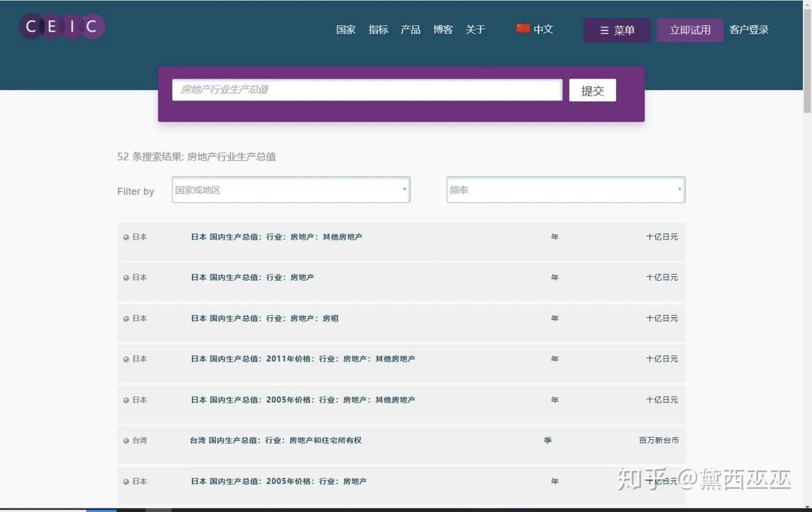Image resolution: width=812 pixels, height=512 pixels.
Task: Open the 国家 navigation menu
Action: pyautogui.click(x=346, y=29)
